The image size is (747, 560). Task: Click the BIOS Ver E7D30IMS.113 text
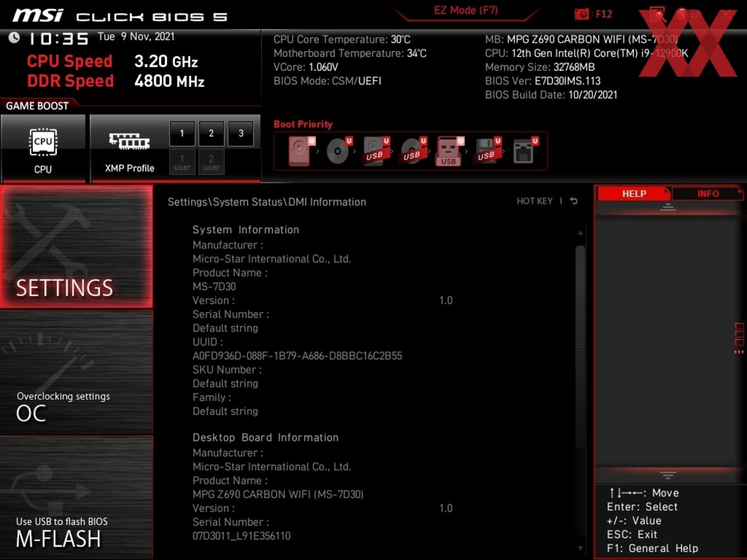[x=543, y=81]
